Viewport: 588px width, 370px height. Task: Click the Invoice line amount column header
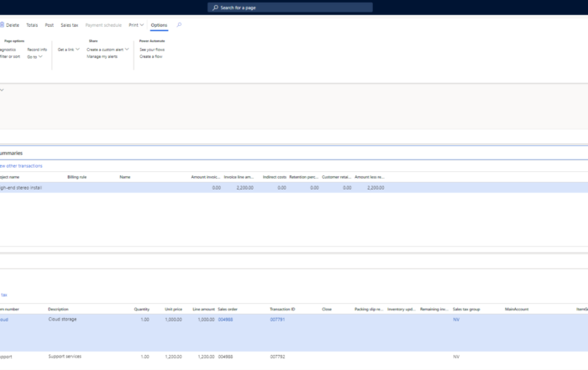tap(239, 177)
